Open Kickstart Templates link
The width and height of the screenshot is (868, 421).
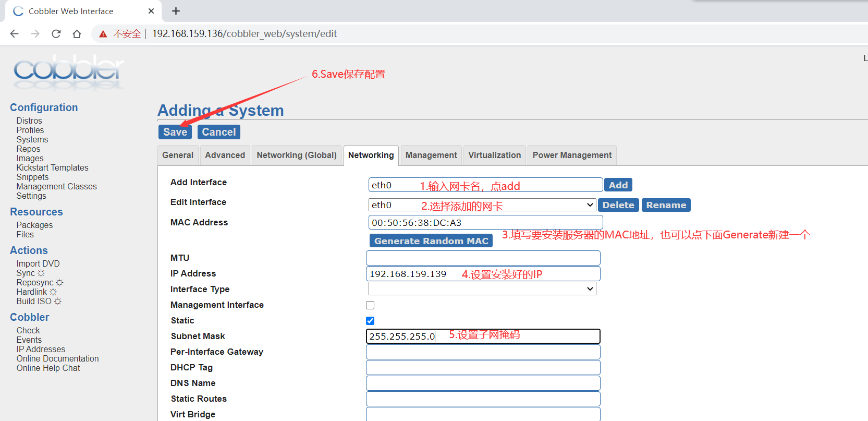pos(52,168)
